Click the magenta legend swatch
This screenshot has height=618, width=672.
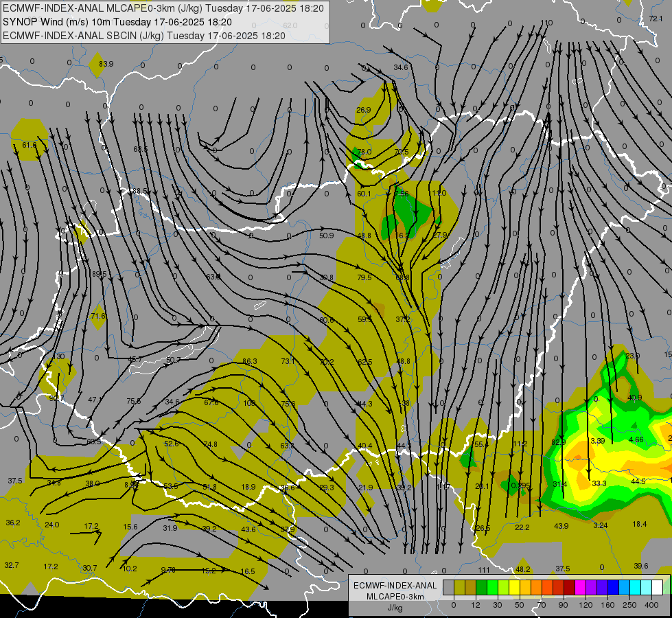click(x=580, y=587)
